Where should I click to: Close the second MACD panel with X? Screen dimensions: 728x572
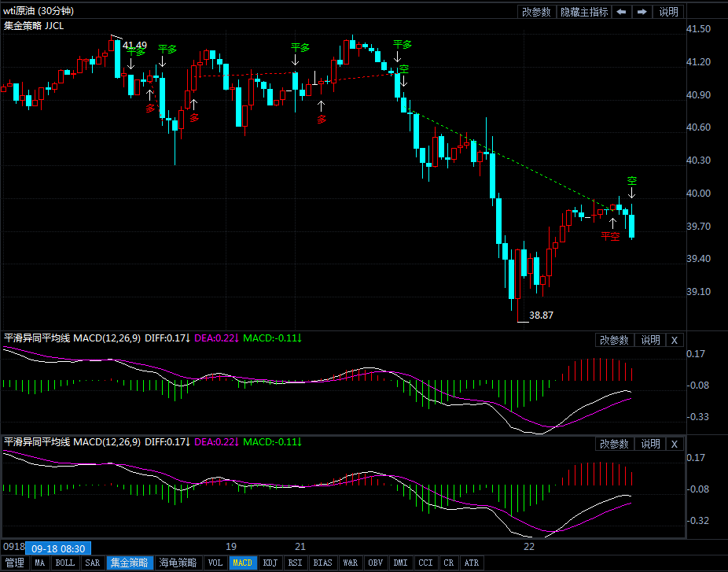click(674, 444)
